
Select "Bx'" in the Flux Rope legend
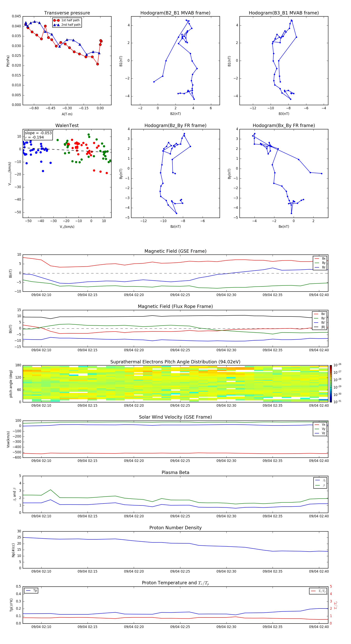tap(320, 314)
